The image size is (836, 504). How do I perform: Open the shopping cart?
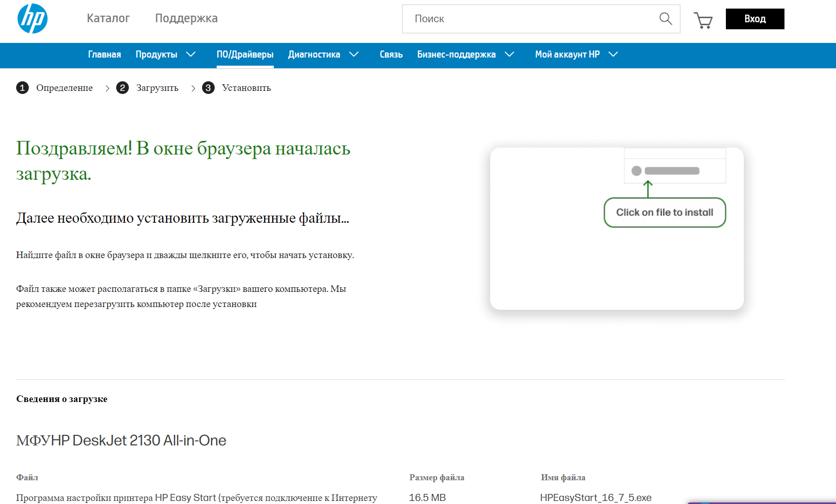tap(703, 20)
